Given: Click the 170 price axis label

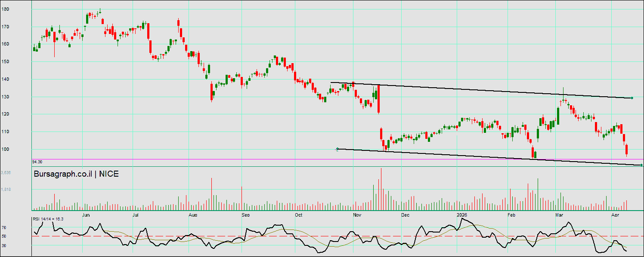Looking at the screenshot, I should pos(5,26).
